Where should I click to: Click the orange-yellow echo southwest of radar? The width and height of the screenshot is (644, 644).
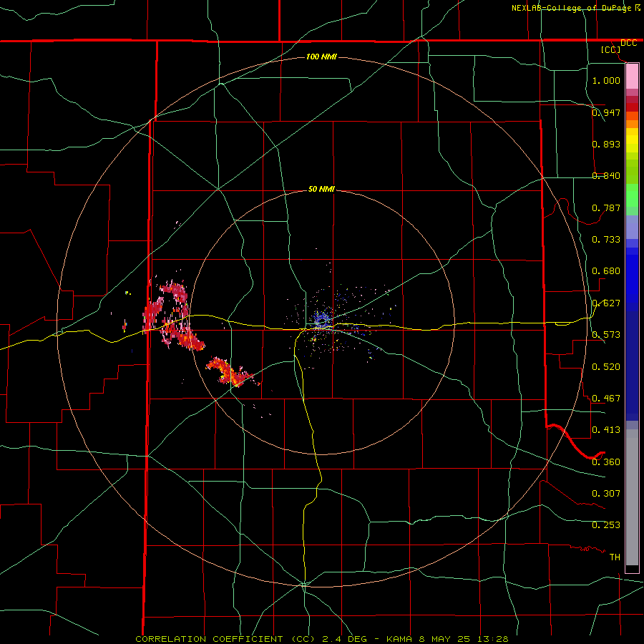[x=230, y=372]
